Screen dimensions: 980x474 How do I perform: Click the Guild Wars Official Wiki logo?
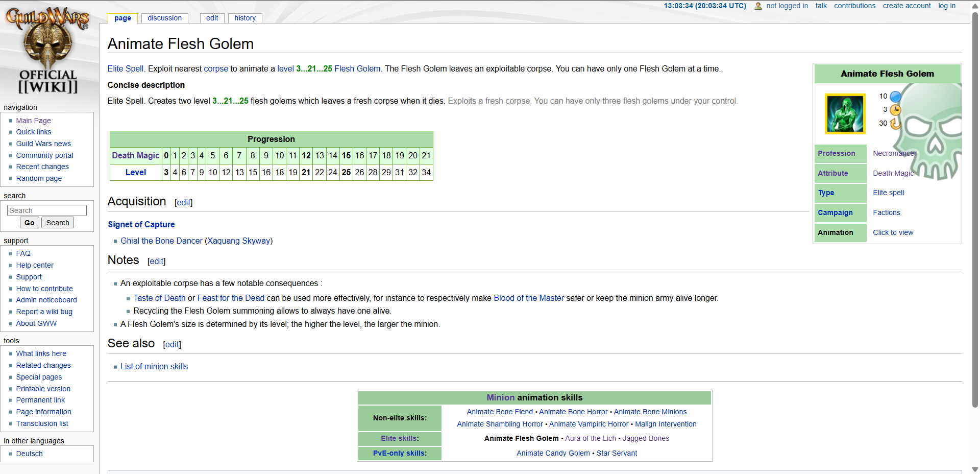click(x=47, y=50)
